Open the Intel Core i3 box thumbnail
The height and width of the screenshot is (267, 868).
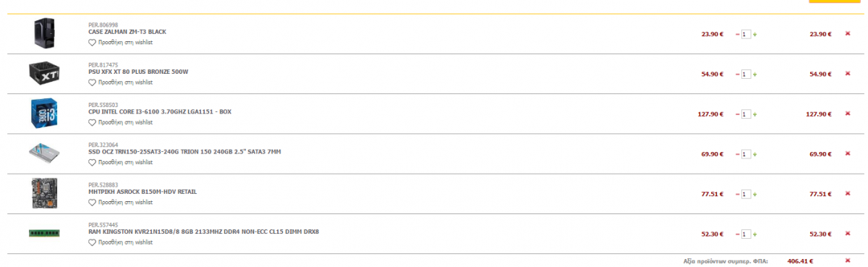44,114
